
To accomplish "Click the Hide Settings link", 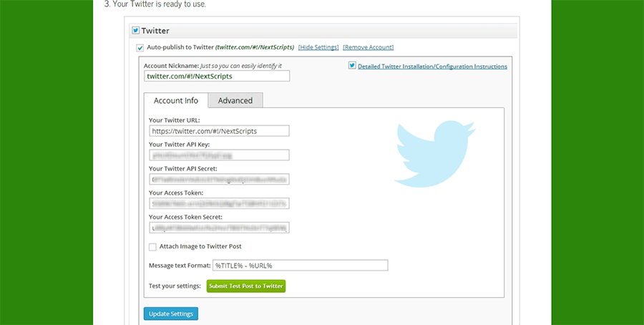I will (x=318, y=47).
